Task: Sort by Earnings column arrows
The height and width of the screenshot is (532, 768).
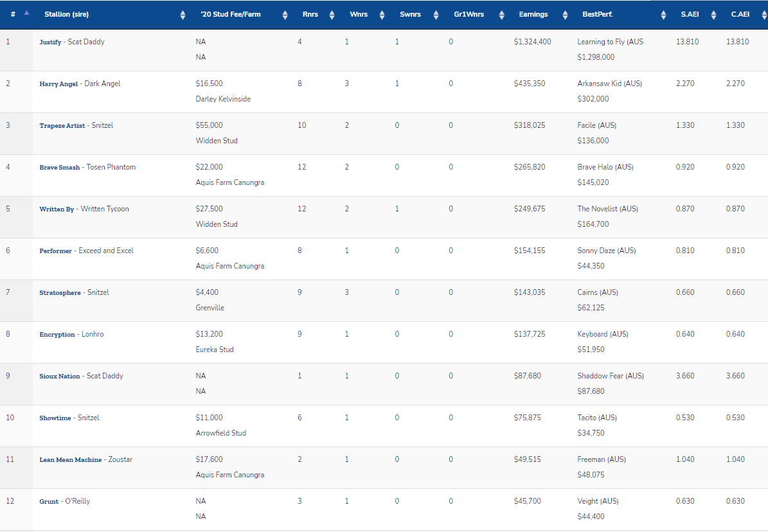Action: (564, 15)
